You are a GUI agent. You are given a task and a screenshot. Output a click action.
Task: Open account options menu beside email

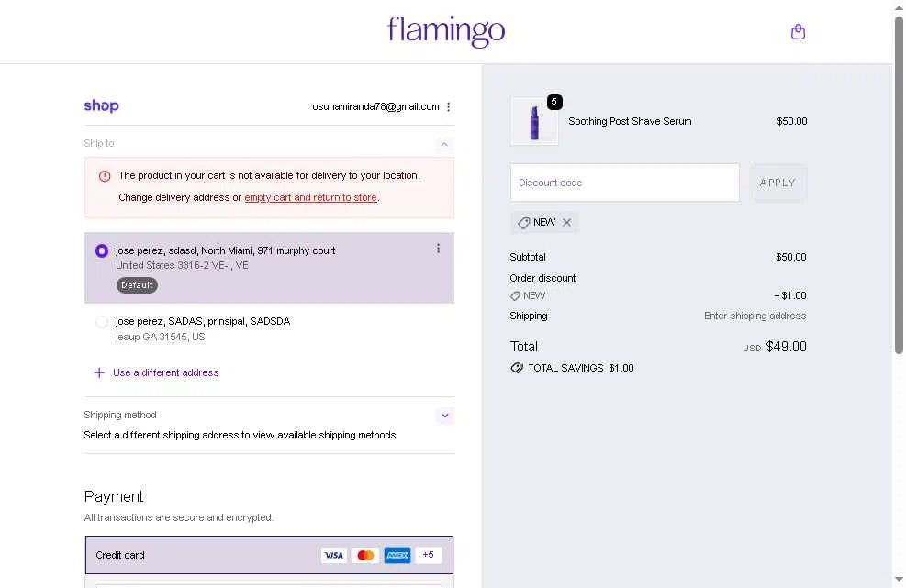pos(449,106)
